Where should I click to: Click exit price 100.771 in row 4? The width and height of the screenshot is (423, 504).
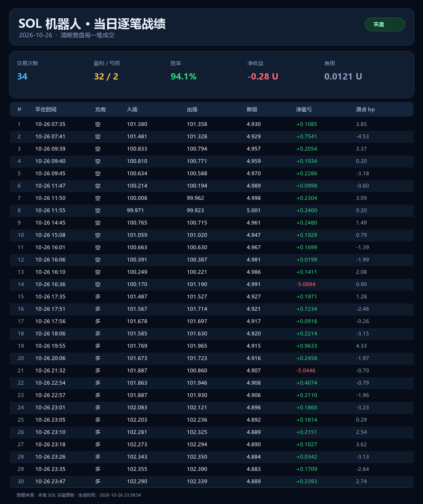pos(197,161)
